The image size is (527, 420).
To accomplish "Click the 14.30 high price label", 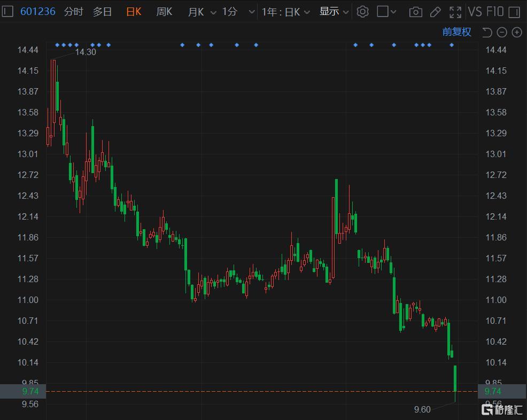I will (x=86, y=52).
